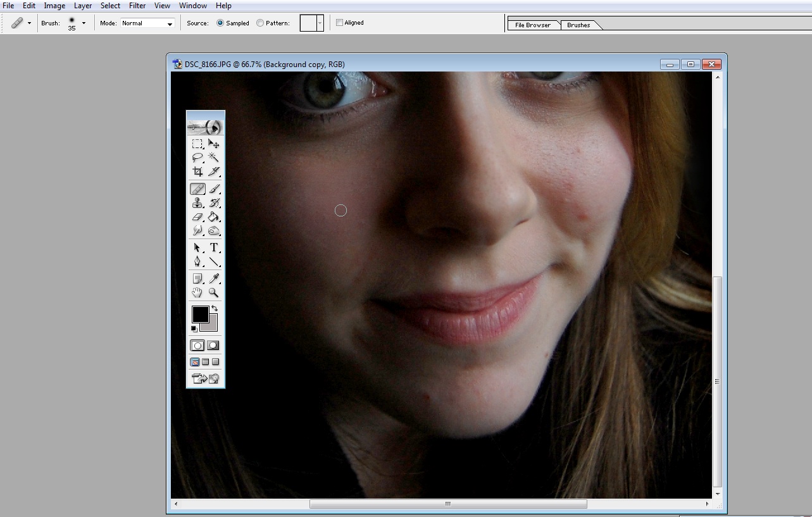Select the Pen tool
Screen dimensions: 812x517
tap(197, 261)
